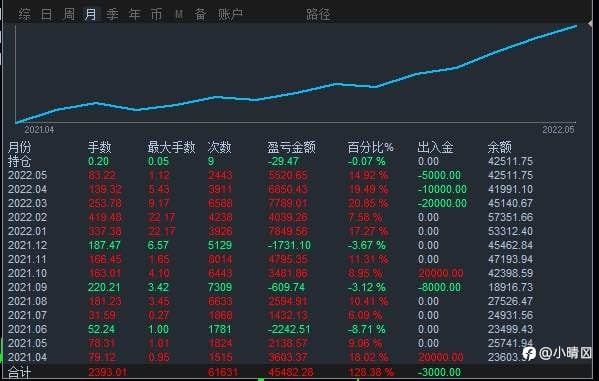This screenshot has width=599, height=381.
Task: Click the 2022.05 chart axis end label
Action: coord(558,130)
